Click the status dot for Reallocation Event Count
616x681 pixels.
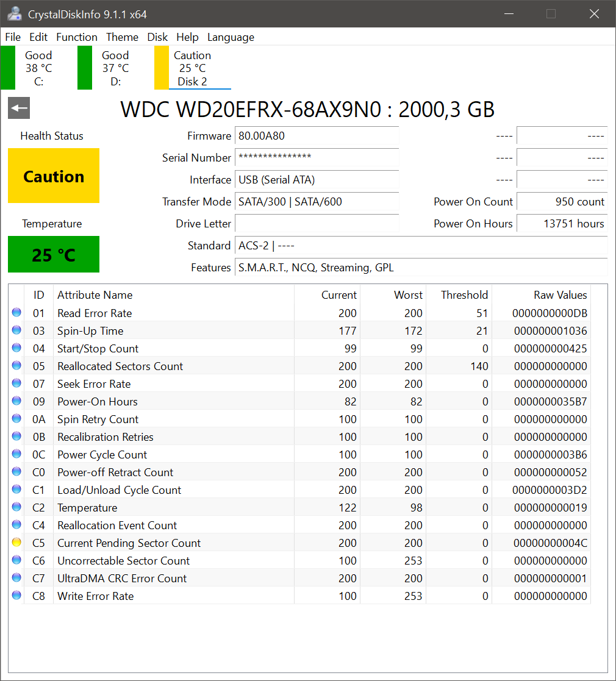pos(16,524)
